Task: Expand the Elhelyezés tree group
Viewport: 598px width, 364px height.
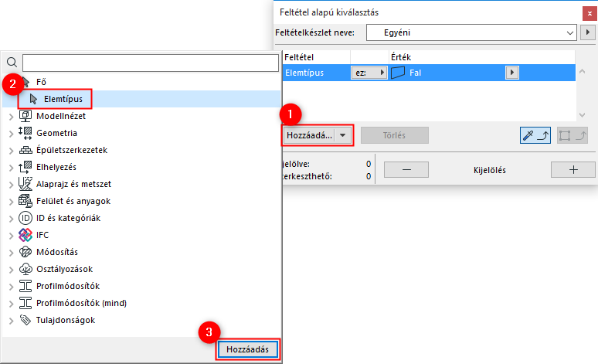Action: click(x=11, y=168)
